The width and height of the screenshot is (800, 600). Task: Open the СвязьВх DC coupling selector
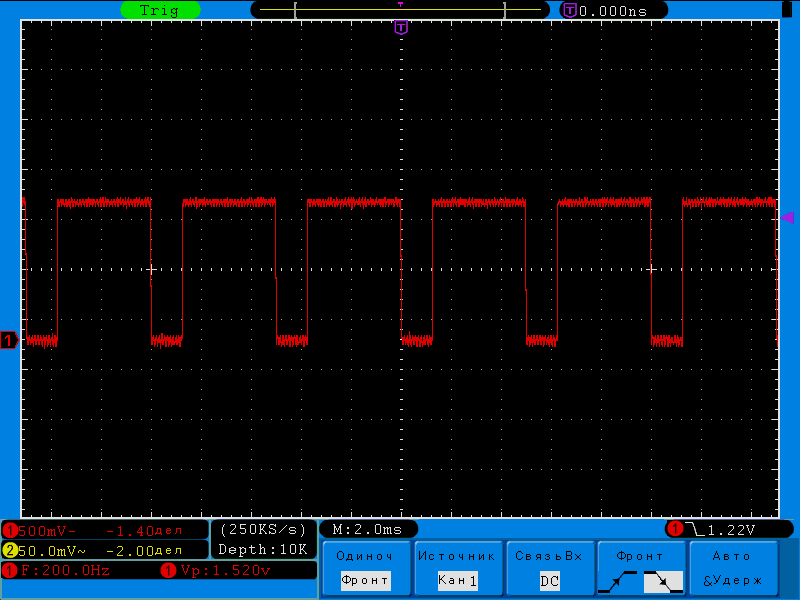[549, 568]
